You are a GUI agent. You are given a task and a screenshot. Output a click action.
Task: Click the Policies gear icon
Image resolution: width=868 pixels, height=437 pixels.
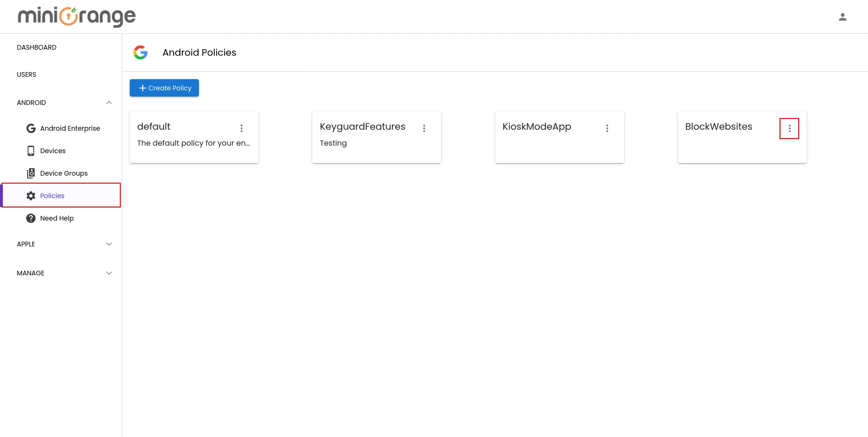[30, 195]
